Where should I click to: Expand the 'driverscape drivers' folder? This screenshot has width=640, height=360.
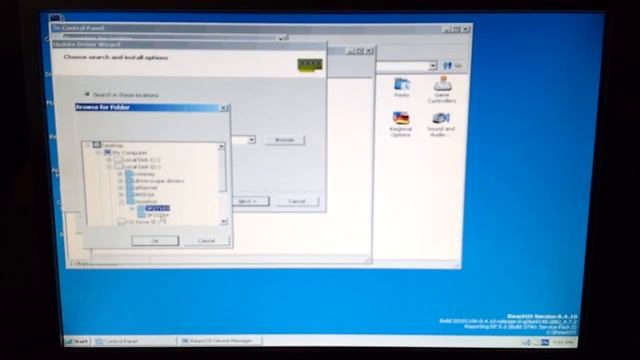[x=120, y=181]
